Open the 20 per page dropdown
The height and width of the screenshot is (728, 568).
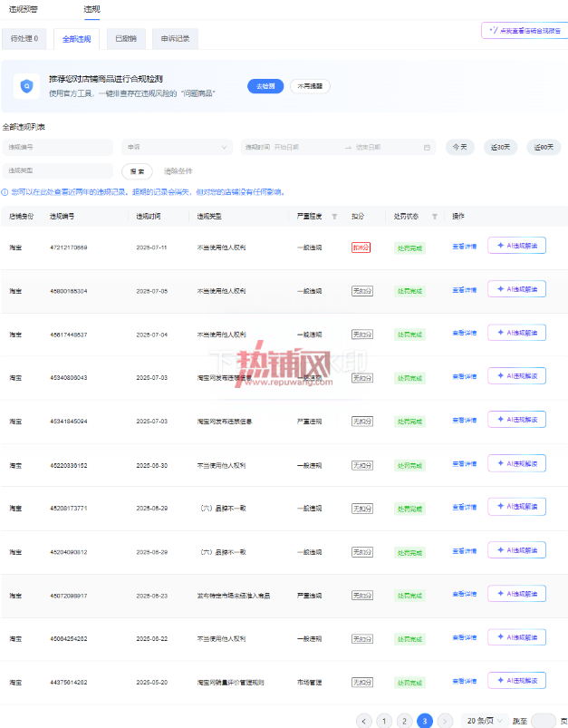point(485,721)
